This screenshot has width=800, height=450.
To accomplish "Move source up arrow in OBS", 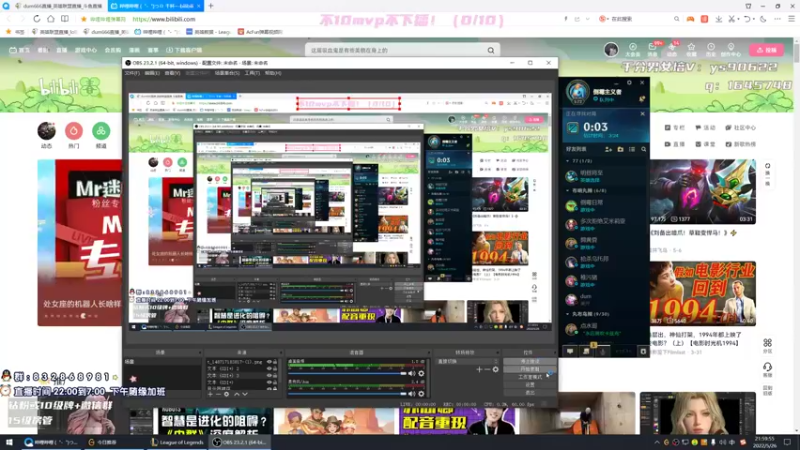I will tap(236, 394).
